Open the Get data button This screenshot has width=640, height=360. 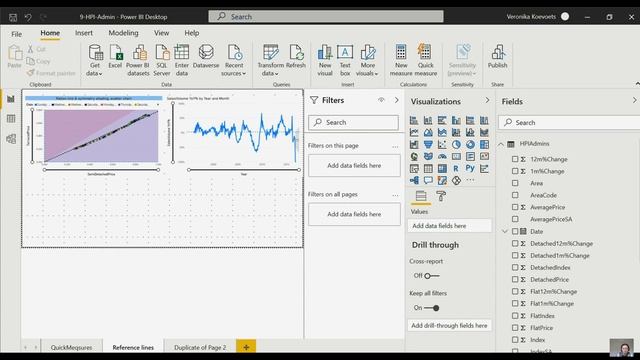click(x=95, y=60)
